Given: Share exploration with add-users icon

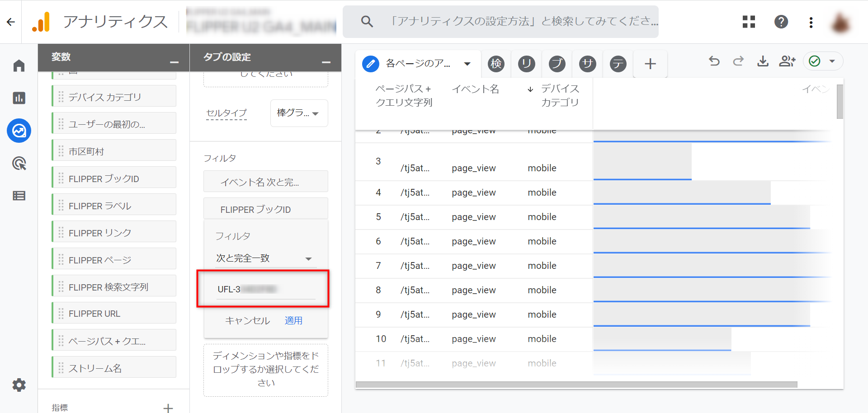Looking at the screenshot, I should [787, 61].
